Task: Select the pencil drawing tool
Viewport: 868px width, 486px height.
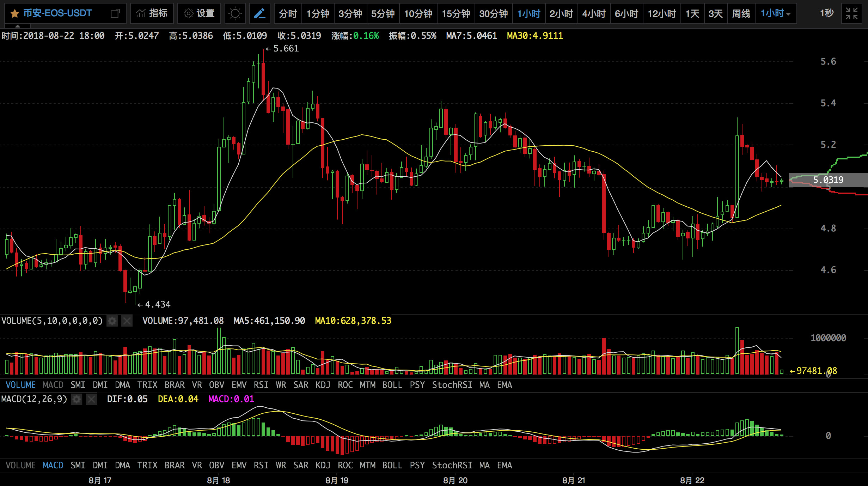Action: 260,14
